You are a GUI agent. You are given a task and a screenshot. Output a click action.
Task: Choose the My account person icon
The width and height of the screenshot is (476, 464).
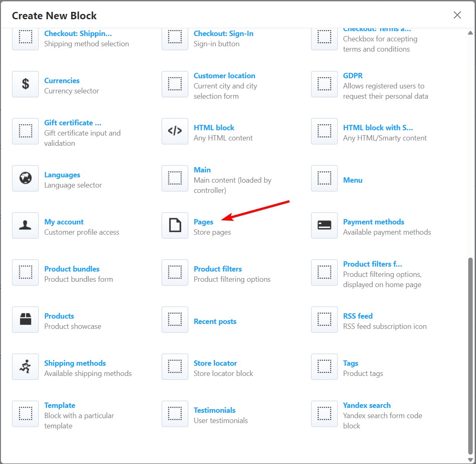25,225
